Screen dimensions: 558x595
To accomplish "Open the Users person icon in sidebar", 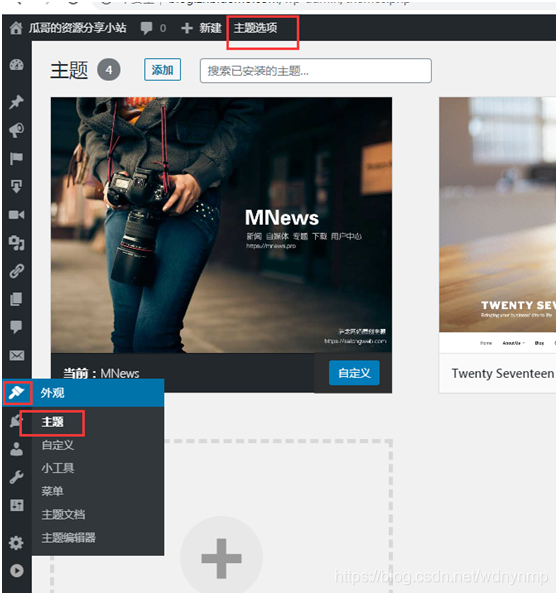I will [16, 449].
